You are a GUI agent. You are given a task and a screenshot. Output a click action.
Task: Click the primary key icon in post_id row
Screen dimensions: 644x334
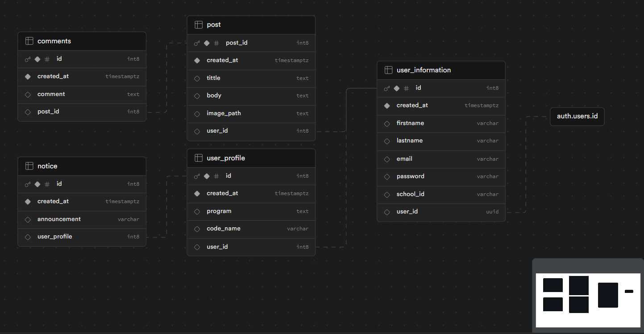[x=197, y=43]
